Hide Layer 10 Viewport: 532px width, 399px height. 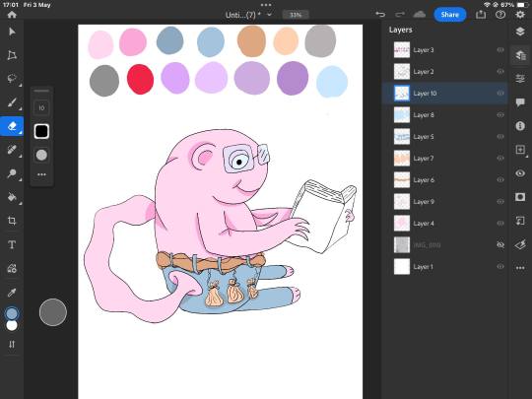pyautogui.click(x=500, y=94)
